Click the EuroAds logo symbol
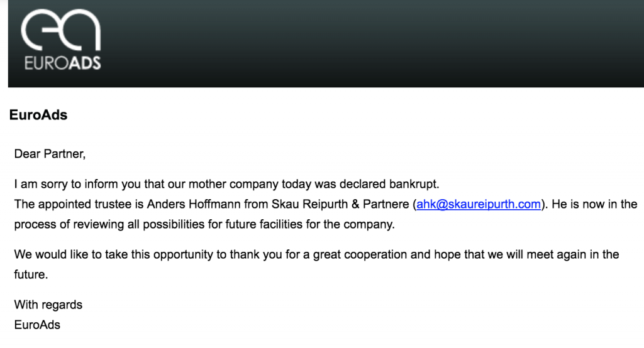644x348 pixels. pos(61,30)
